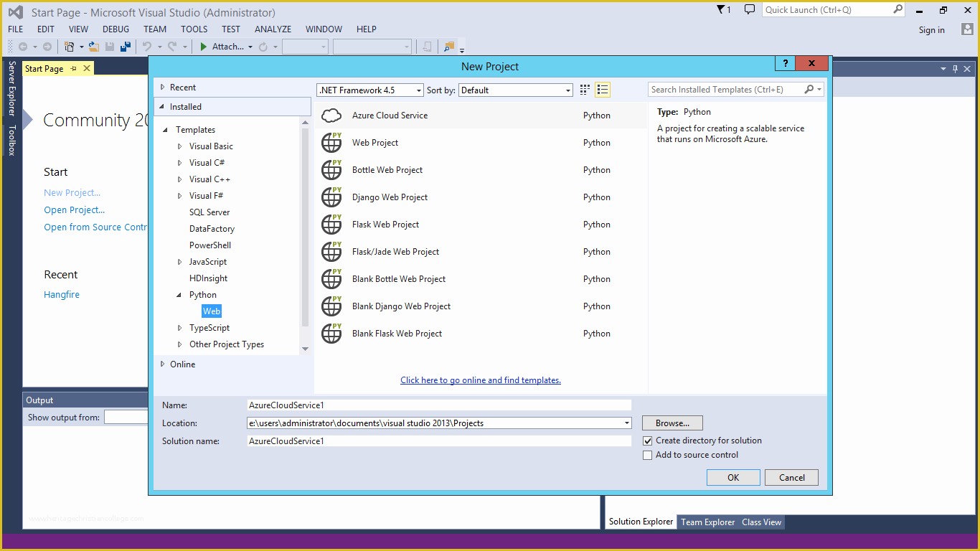This screenshot has width=980, height=551.
Task: Select the Python Web Project template
Action: (481, 143)
